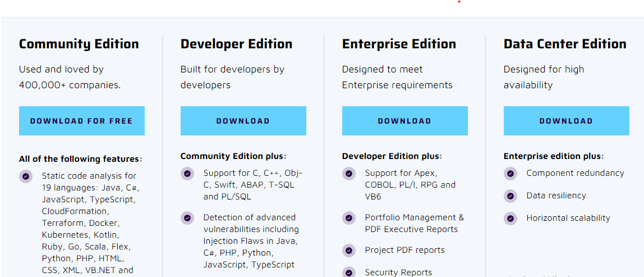
Task: Select the Enterprise Edition heading
Action: pyautogui.click(x=399, y=44)
